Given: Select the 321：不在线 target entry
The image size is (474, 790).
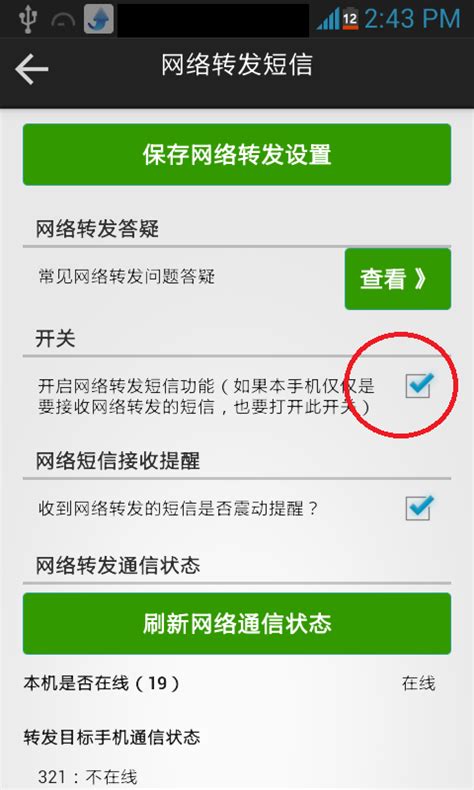Looking at the screenshot, I should coord(87,776).
